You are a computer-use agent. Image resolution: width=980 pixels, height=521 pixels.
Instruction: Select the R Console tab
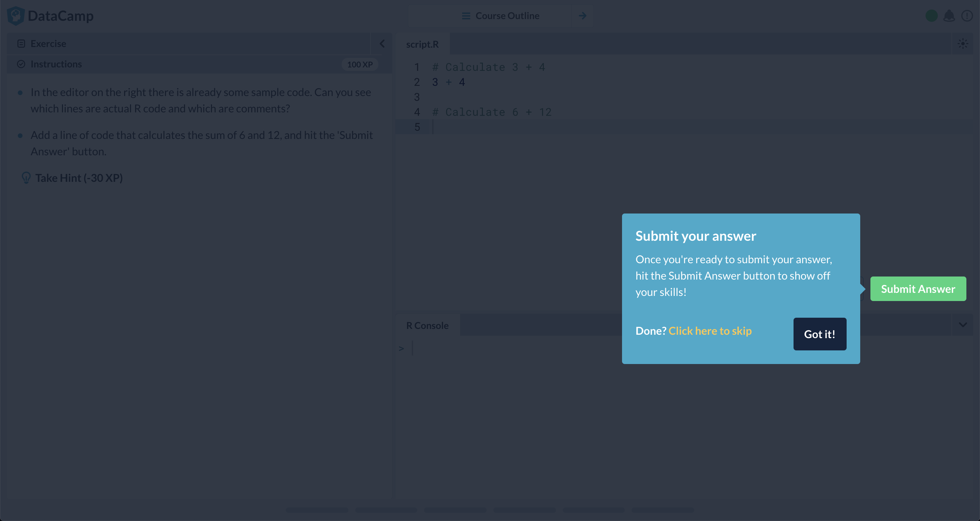click(427, 326)
